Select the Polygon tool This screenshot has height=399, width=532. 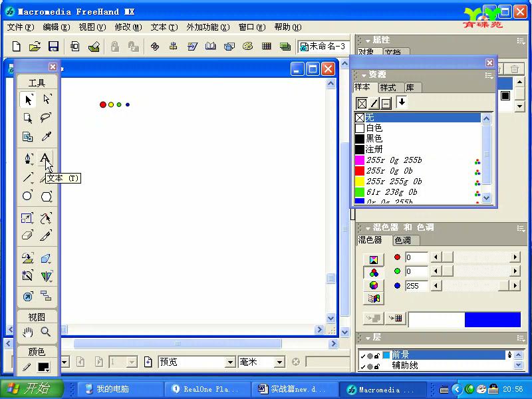pos(47,196)
